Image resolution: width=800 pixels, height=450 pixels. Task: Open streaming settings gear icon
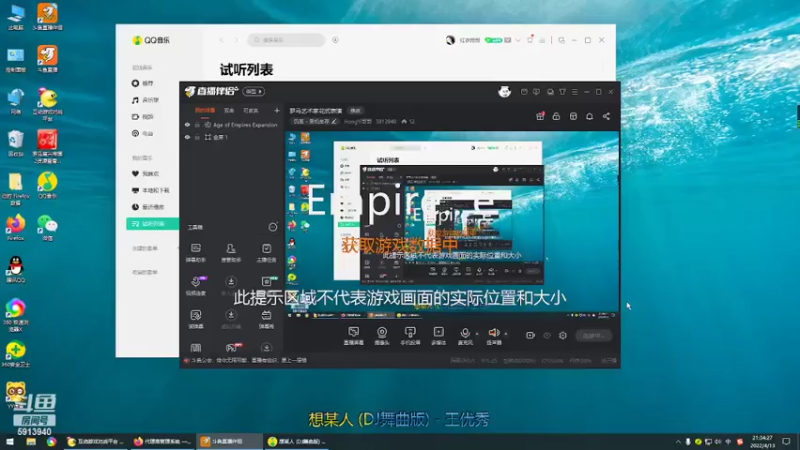(x=563, y=335)
